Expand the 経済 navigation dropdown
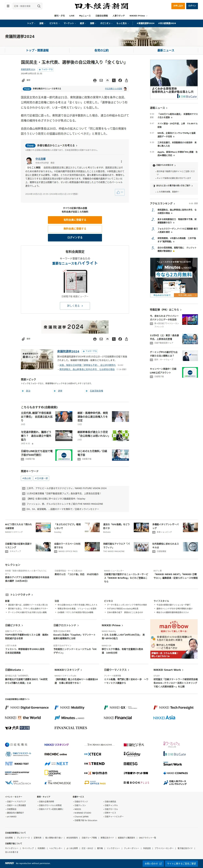 (x=83, y=23)
